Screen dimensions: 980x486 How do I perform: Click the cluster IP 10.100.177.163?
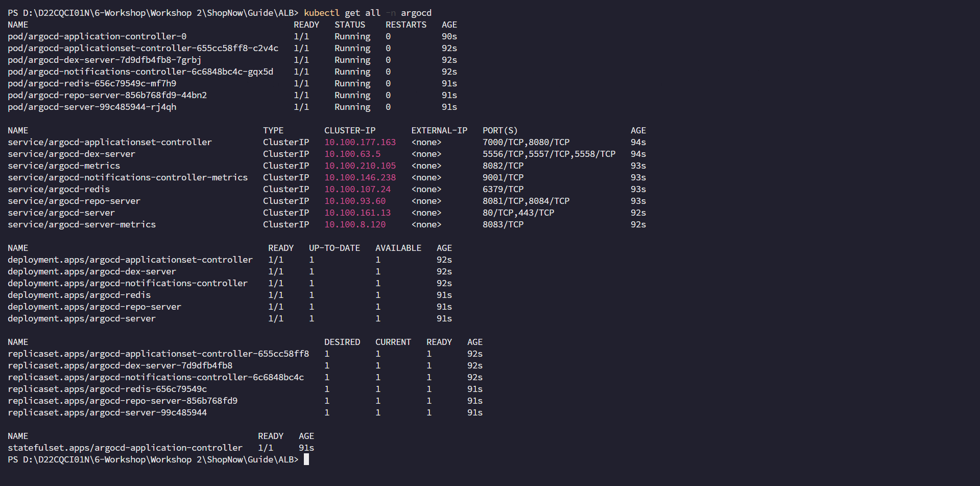click(360, 142)
